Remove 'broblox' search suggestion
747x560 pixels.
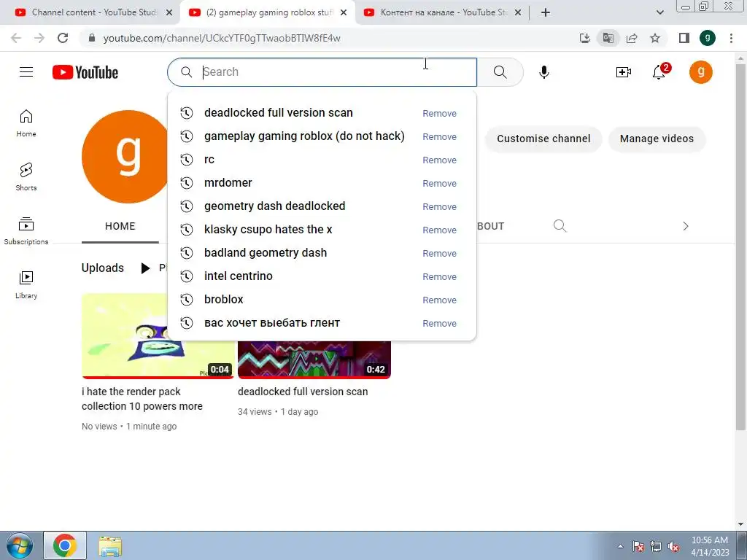tap(439, 300)
